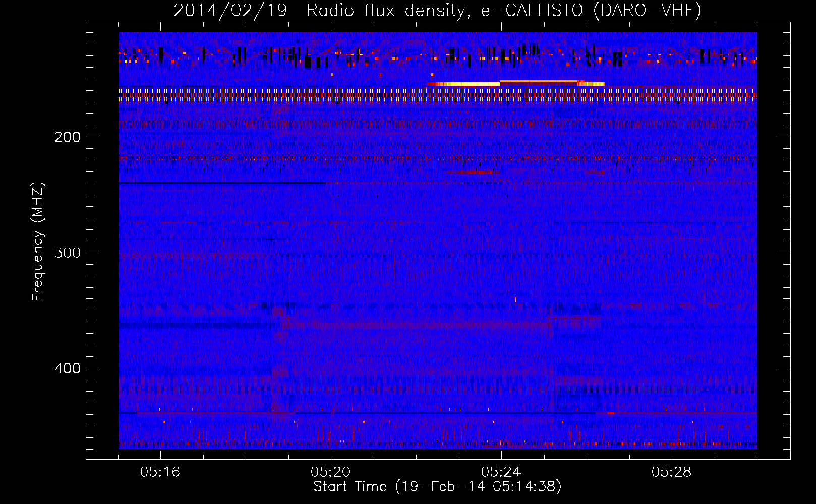816x504 pixels.
Task: Click the red emission streak below 05:23 near 230 MHz
Action: (472, 173)
